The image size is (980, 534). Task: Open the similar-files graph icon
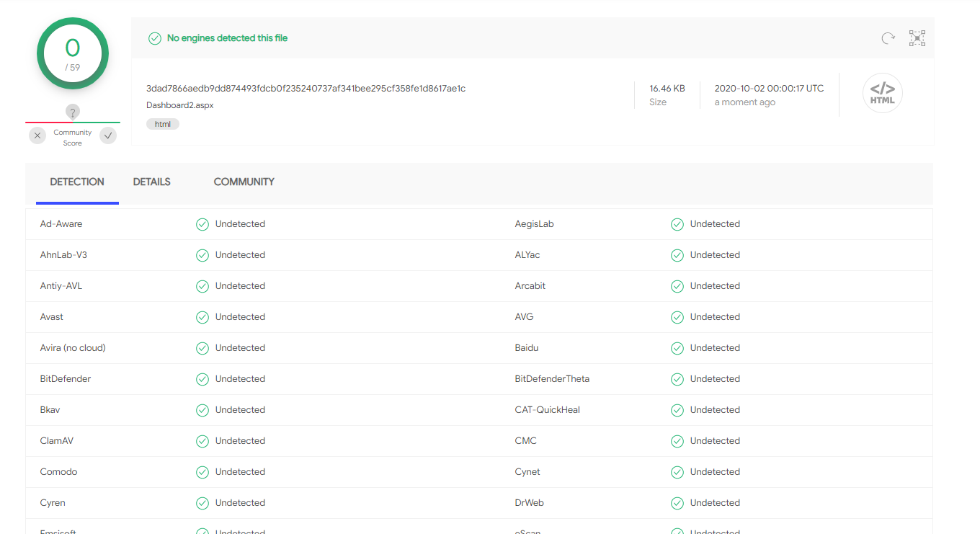click(x=917, y=38)
